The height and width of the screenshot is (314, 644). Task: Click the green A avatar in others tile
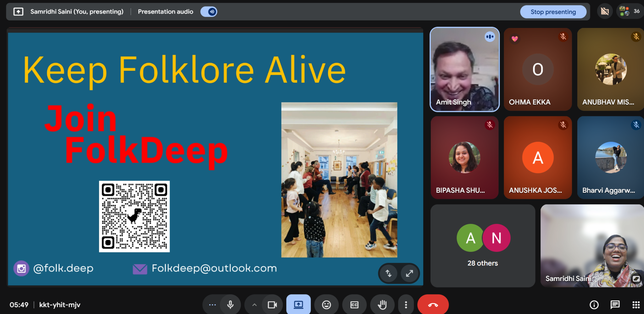470,238
